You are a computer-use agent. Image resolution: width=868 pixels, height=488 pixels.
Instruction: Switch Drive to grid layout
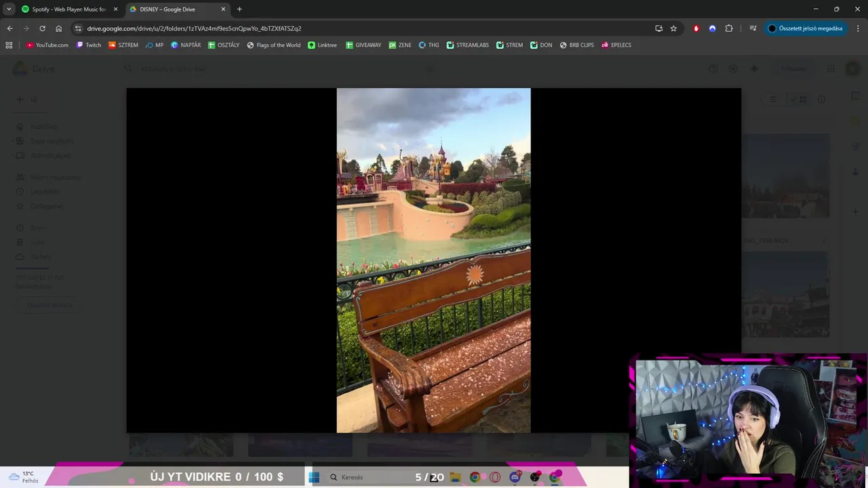pos(799,100)
